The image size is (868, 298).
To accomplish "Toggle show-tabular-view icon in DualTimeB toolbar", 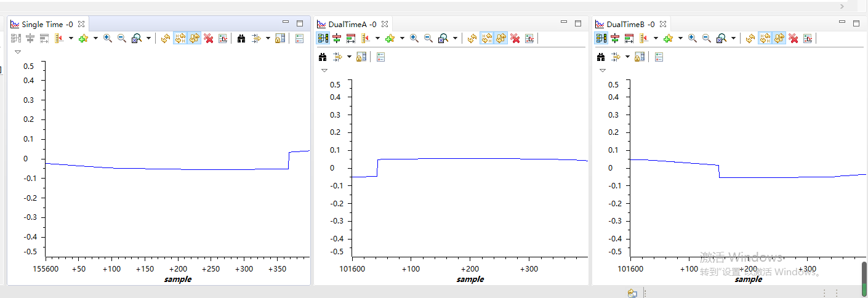I will pyautogui.click(x=601, y=38).
